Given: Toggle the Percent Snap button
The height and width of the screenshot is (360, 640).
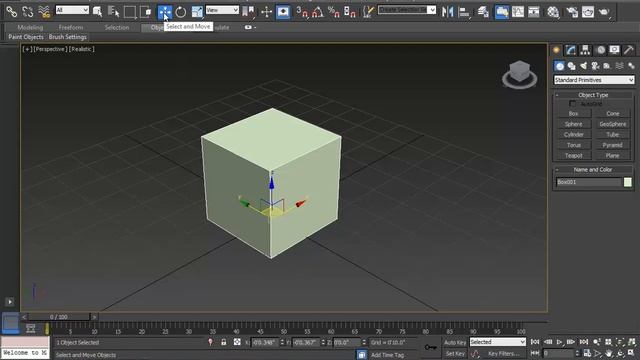Looking at the screenshot, I should 333,12.
